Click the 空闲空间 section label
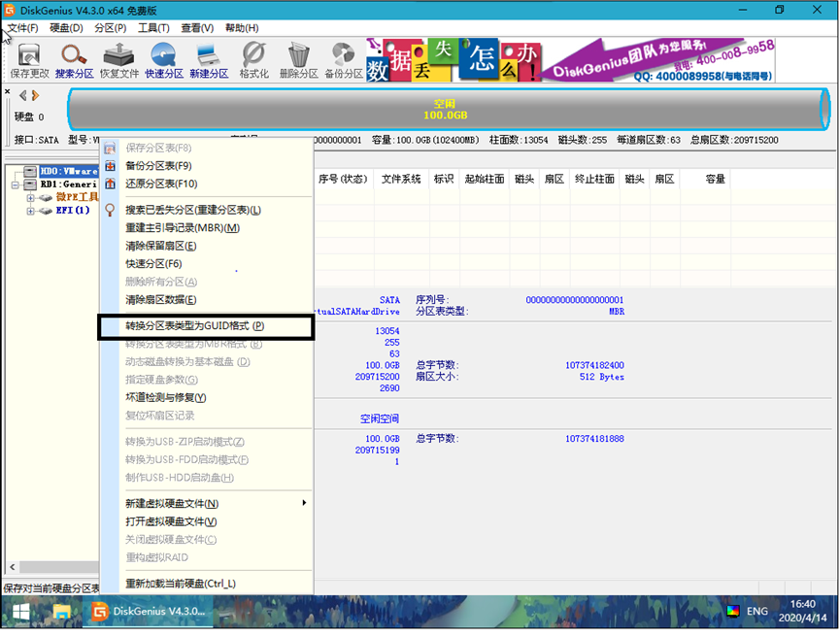840x636 pixels. [x=380, y=418]
